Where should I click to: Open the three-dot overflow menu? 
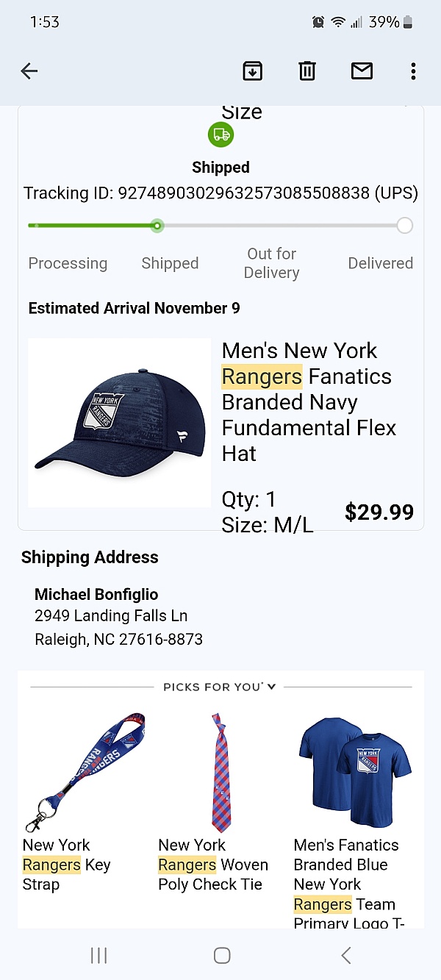pyautogui.click(x=413, y=71)
